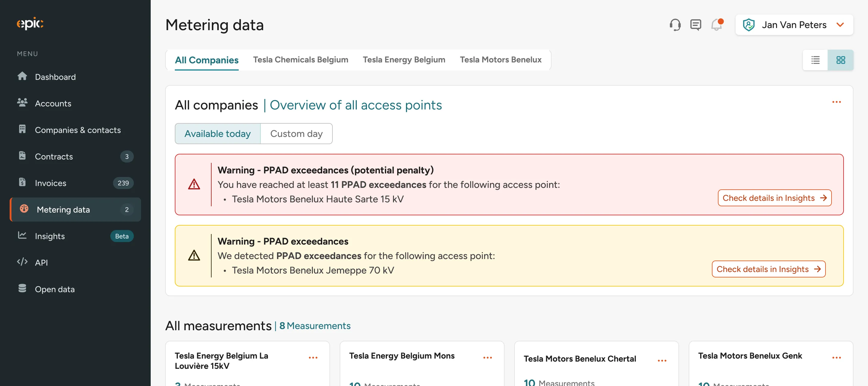
Task: Open the Metering data menu item
Action: tap(75, 209)
